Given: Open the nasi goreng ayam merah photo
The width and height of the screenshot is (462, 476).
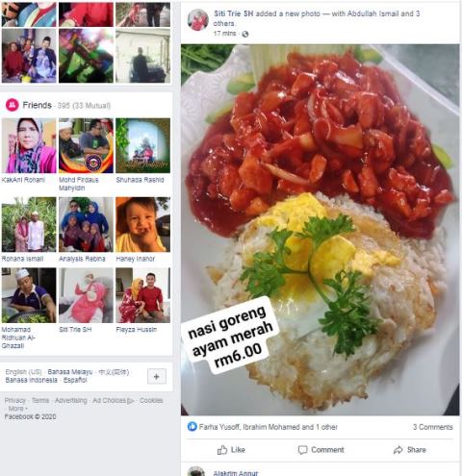Looking at the screenshot, I should pos(321,230).
